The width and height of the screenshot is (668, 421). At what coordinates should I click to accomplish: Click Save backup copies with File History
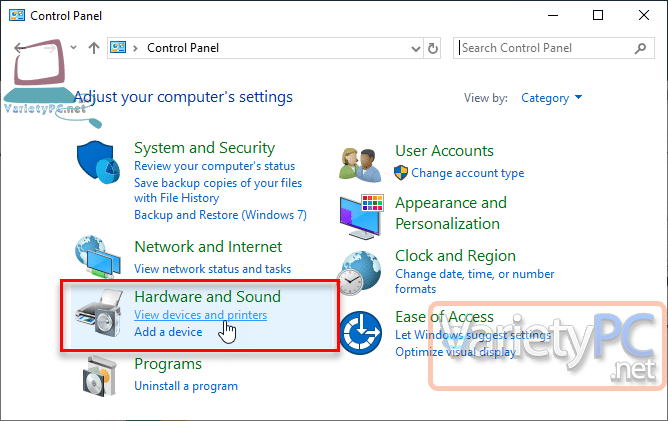point(218,190)
